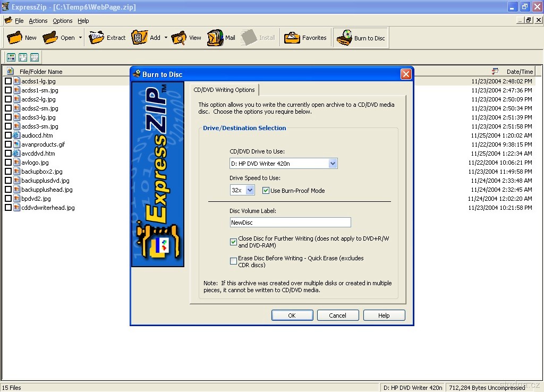544x392 pixels.
Task: Click the Open archive folder icon
Action: [x=50, y=38]
